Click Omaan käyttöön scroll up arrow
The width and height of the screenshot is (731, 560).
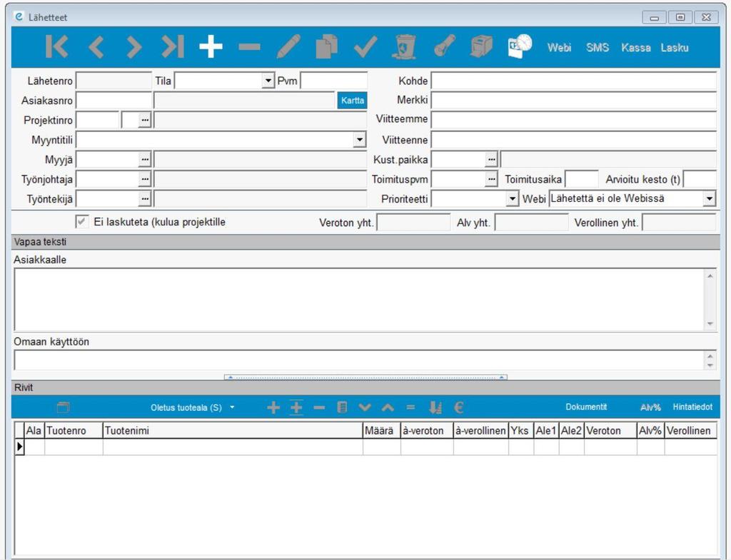point(710,357)
